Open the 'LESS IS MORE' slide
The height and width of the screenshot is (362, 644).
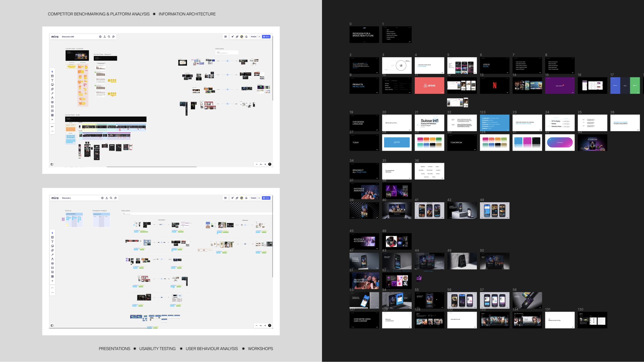495,66
